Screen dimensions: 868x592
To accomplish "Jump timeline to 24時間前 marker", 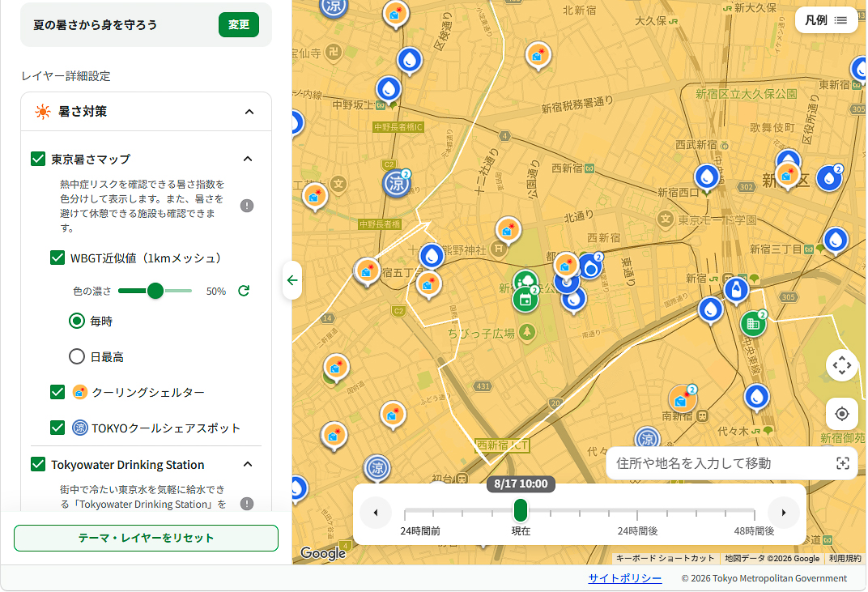I will click(420, 530).
